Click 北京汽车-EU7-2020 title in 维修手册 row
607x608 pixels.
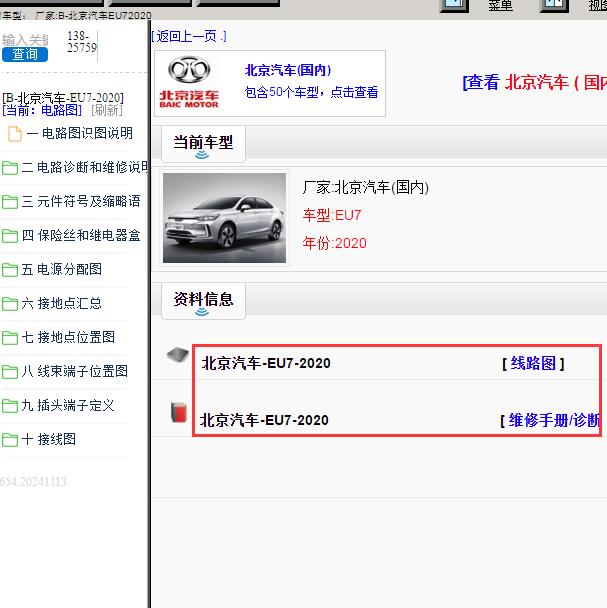264,420
